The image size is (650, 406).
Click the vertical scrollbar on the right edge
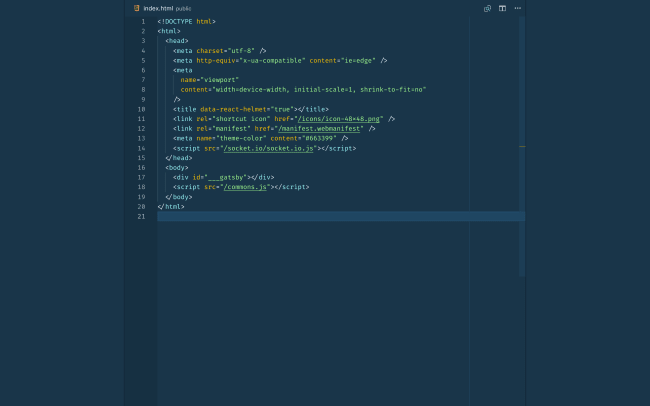coord(522,150)
